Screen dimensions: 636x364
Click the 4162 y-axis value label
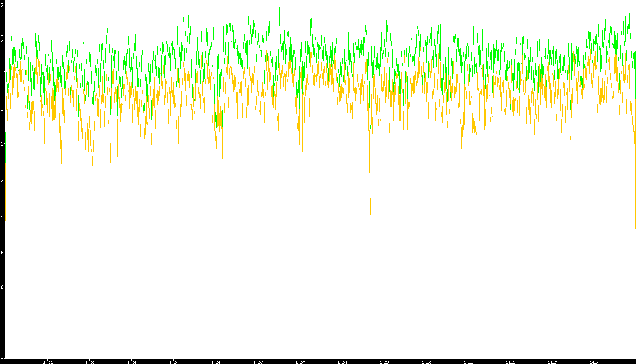coord(2,109)
